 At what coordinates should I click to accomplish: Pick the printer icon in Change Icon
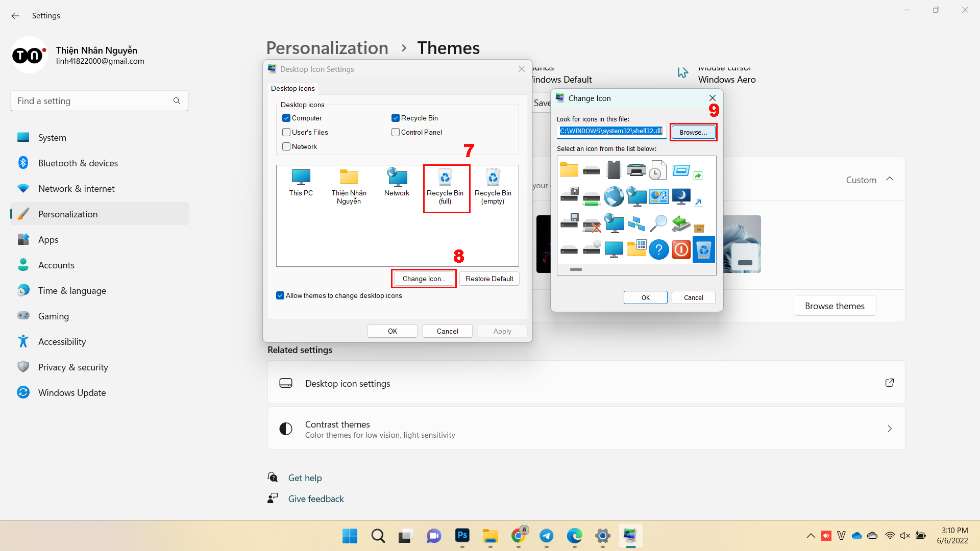pos(636,170)
